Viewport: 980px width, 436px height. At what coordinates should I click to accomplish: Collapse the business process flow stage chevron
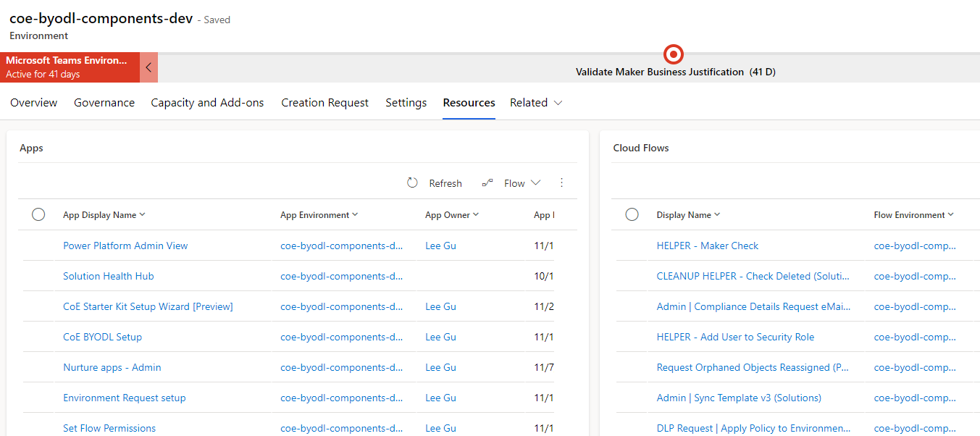click(148, 67)
